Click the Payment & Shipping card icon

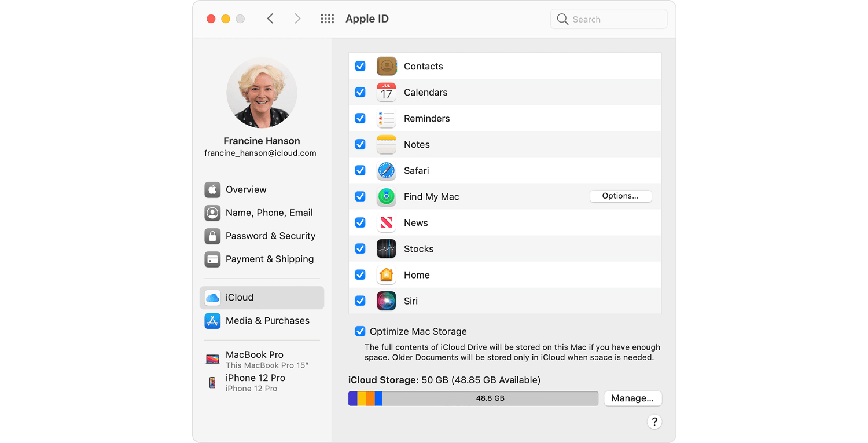click(212, 259)
